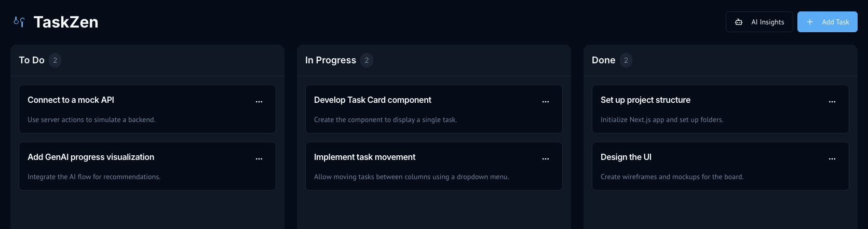Click the robot icon in AI Insights
The image size is (868, 229).
pyautogui.click(x=739, y=22)
